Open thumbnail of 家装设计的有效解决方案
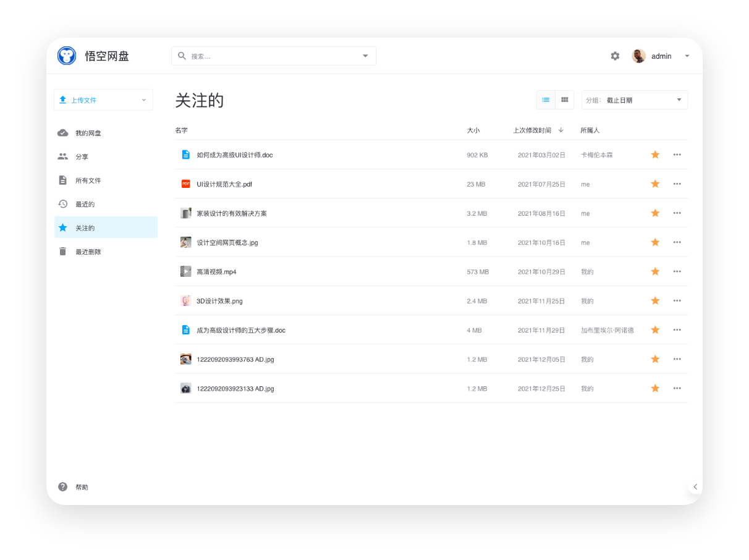 click(185, 213)
